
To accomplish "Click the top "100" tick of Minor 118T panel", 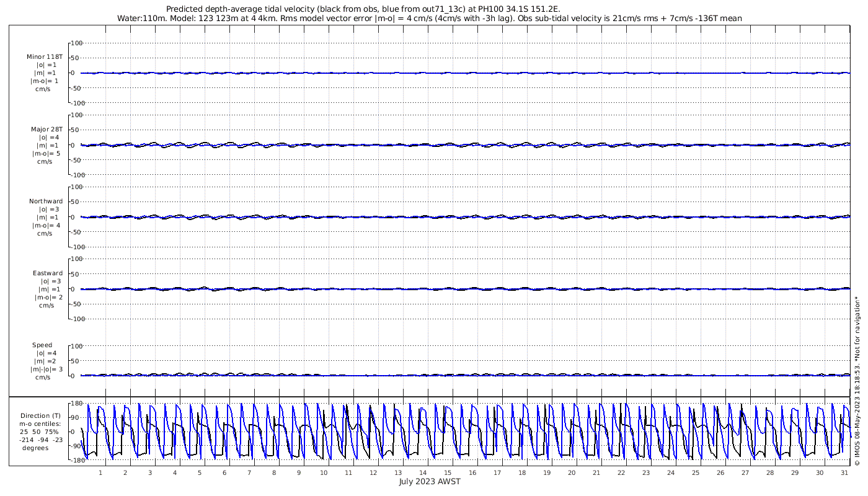I will [77, 43].
